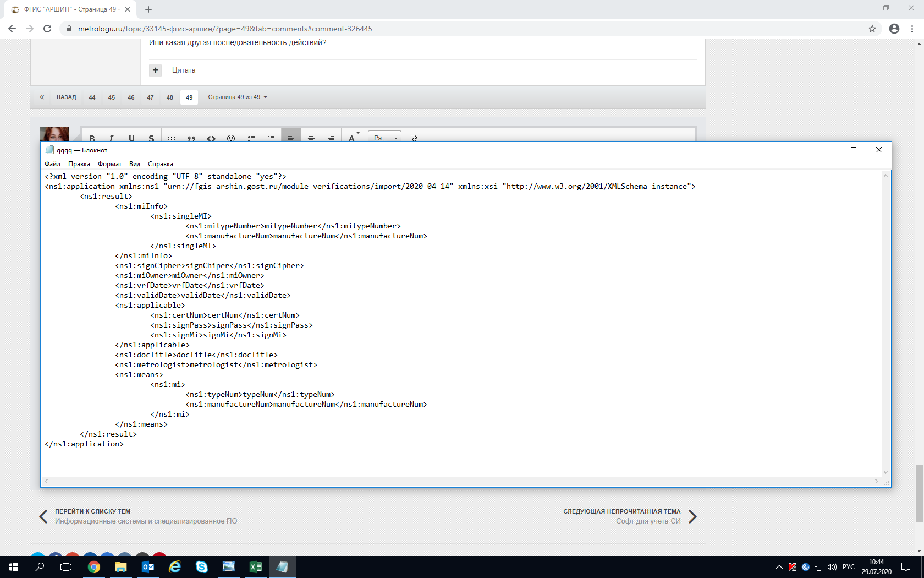Click the bulleted list icon

click(251, 138)
